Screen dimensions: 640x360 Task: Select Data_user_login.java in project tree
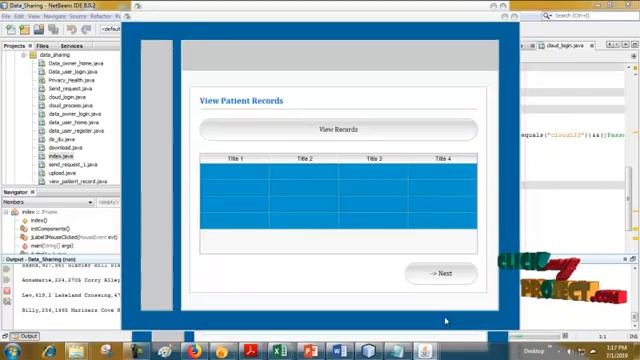(x=73, y=72)
